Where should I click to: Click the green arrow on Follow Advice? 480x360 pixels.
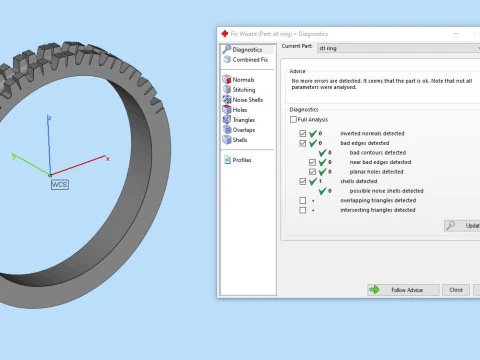[374, 290]
